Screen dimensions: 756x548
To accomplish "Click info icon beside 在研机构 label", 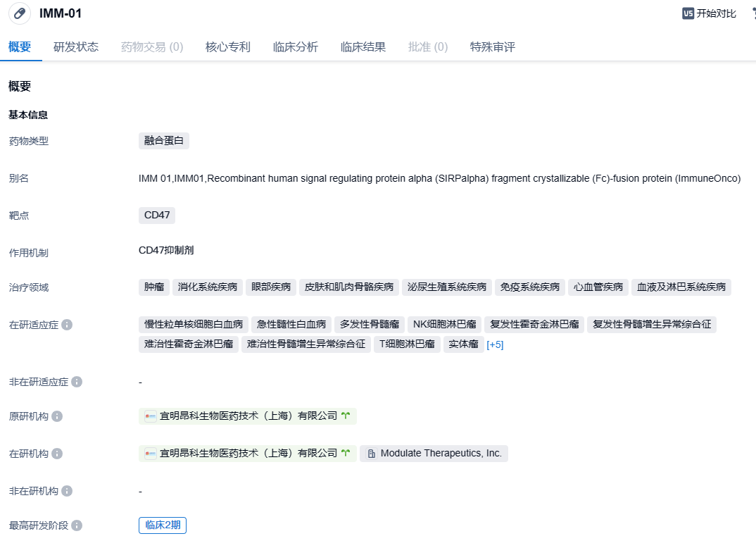I will pos(57,454).
